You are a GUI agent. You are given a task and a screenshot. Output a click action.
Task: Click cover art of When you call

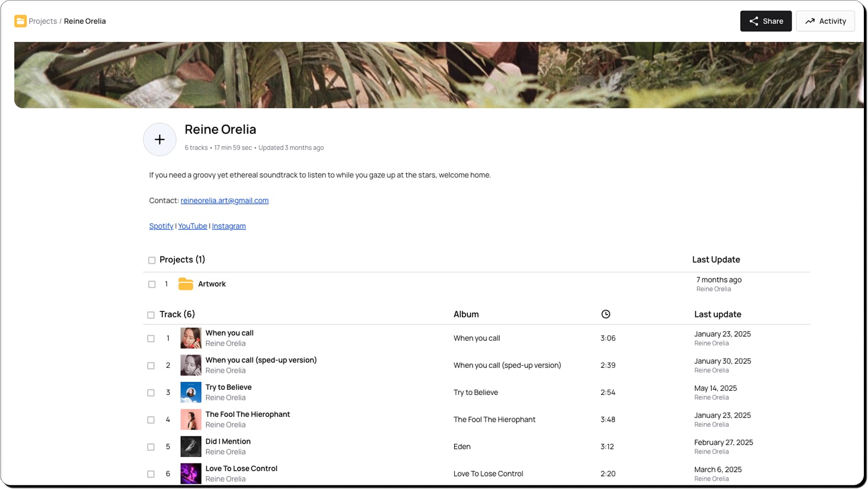191,338
